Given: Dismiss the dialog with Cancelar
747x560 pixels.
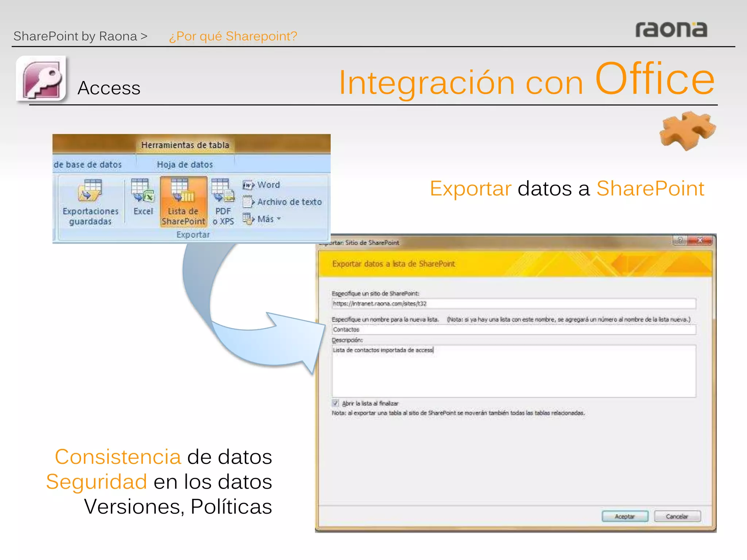Looking at the screenshot, I should click(677, 516).
